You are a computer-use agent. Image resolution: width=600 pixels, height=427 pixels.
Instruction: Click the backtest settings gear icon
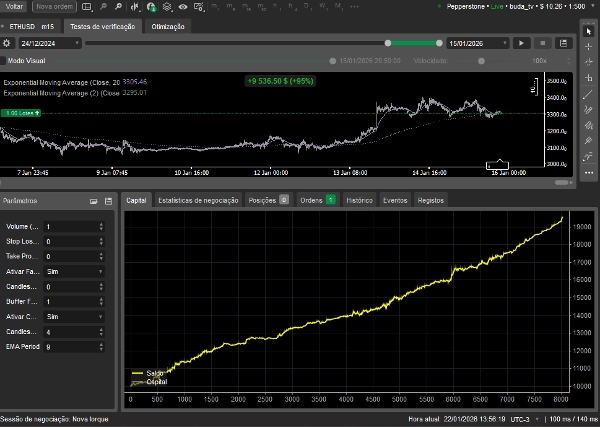click(7, 43)
